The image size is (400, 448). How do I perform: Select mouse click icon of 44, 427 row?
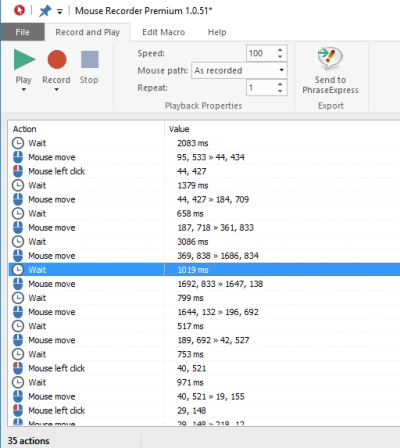tap(18, 171)
